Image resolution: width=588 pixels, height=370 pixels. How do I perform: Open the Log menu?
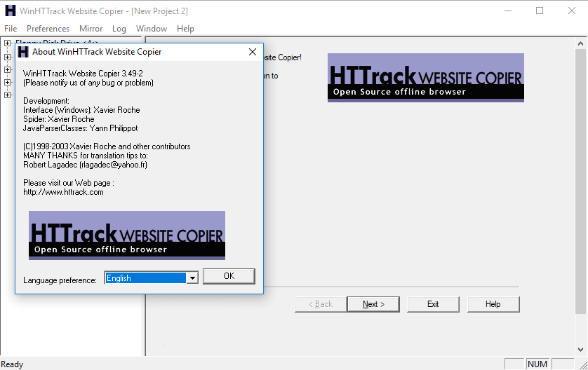point(119,29)
